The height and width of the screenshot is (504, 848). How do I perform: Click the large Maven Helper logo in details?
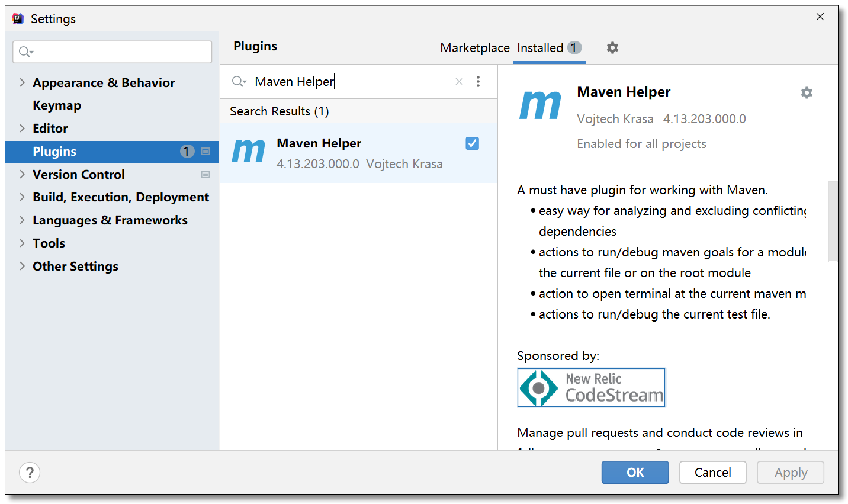pos(540,105)
